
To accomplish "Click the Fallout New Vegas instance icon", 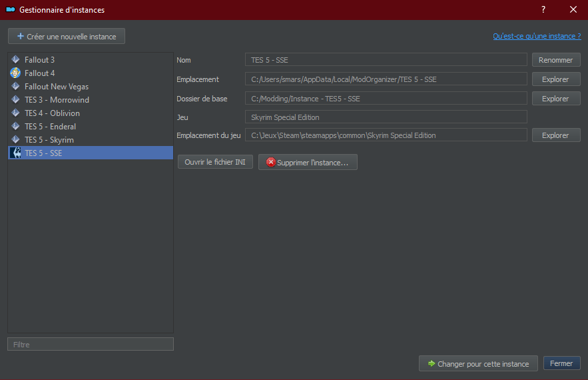I will tap(15, 87).
